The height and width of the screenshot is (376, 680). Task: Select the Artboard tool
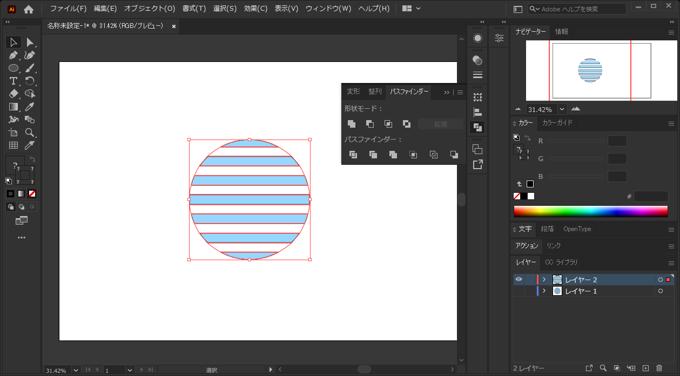tap(13, 133)
